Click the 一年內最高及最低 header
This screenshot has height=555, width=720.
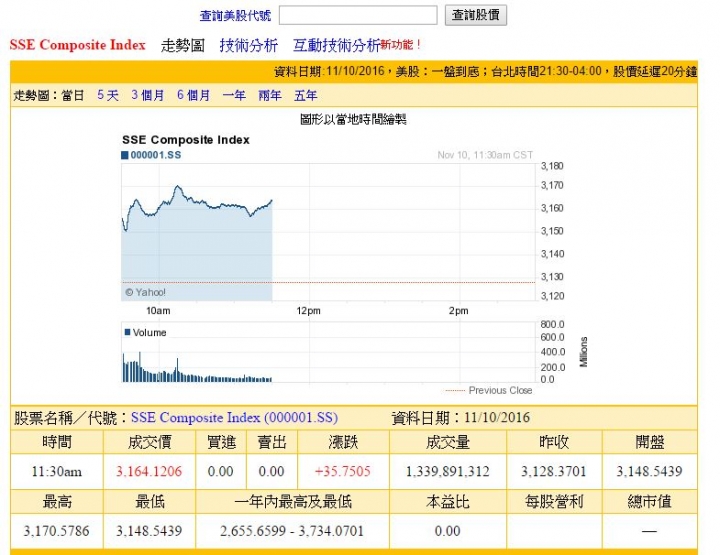click(292, 502)
